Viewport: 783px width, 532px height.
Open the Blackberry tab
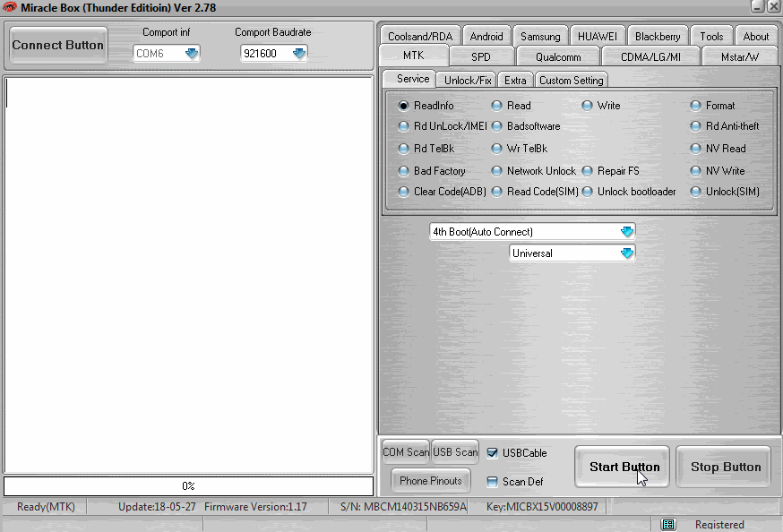658,37
